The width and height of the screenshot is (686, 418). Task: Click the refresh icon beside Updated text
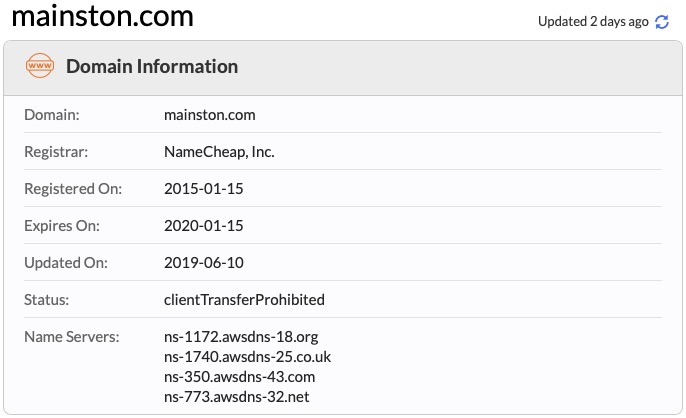[662, 21]
